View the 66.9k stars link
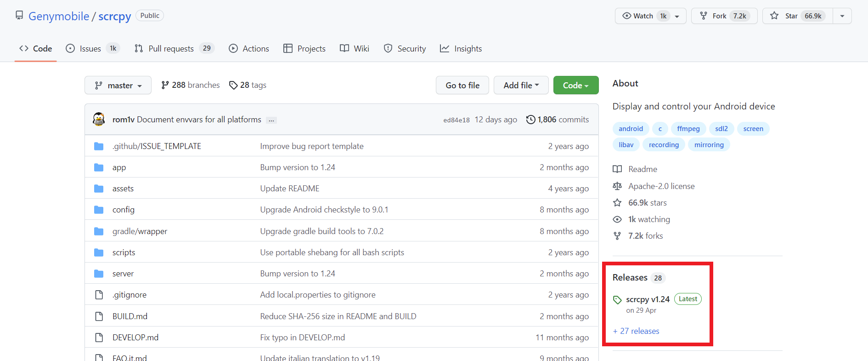The height and width of the screenshot is (361, 868). coord(640,203)
